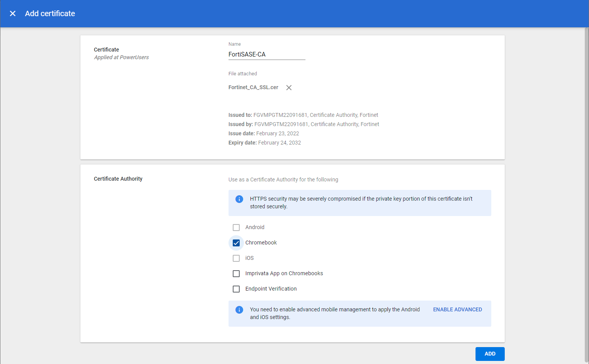
Task: Click the ENABLE ADVANCED link
Action: click(457, 310)
